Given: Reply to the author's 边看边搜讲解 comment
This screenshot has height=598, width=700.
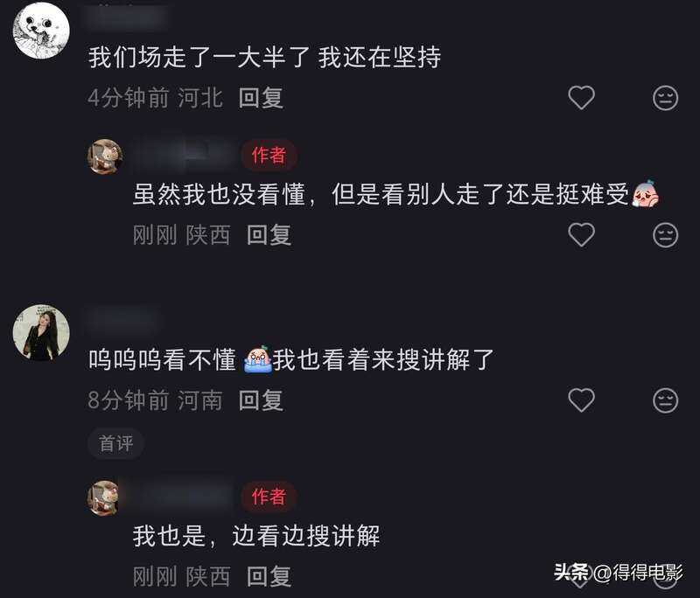Looking at the screenshot, I should coord(269,577).
